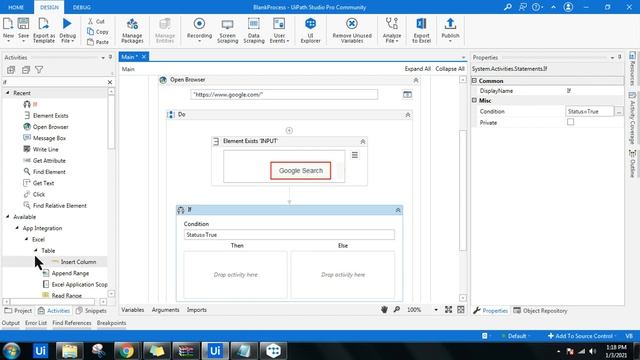
Task: Open User Events menu
Action: (x=279, y=31)
